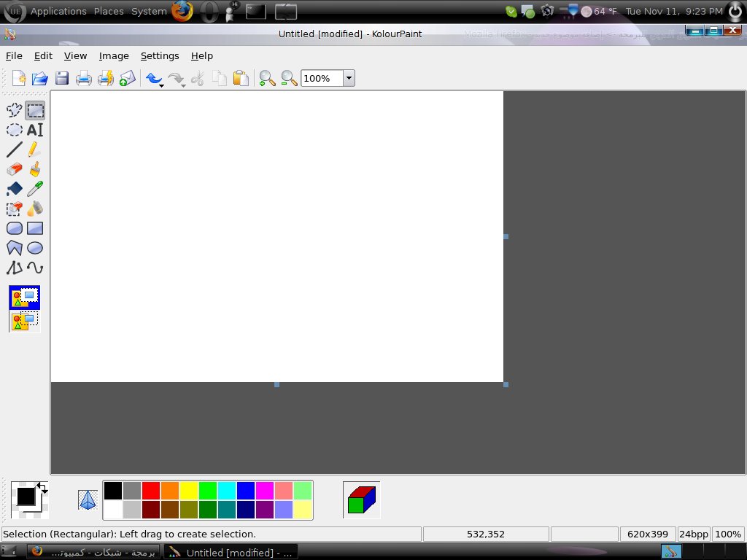Open the Image menu

[114, 56]
